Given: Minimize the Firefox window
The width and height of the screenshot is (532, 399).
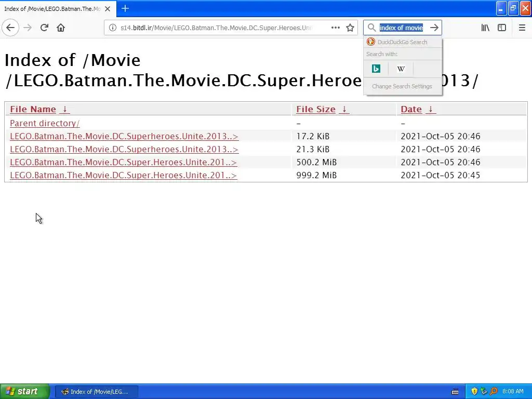Looking at the screenshot, I should (501, 8).
